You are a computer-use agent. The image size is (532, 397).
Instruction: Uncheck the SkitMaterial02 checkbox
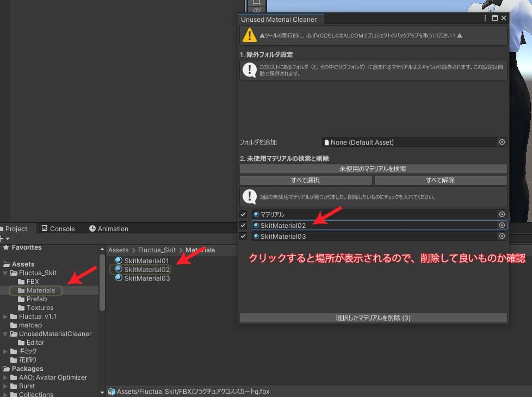[x=243, y=225]
